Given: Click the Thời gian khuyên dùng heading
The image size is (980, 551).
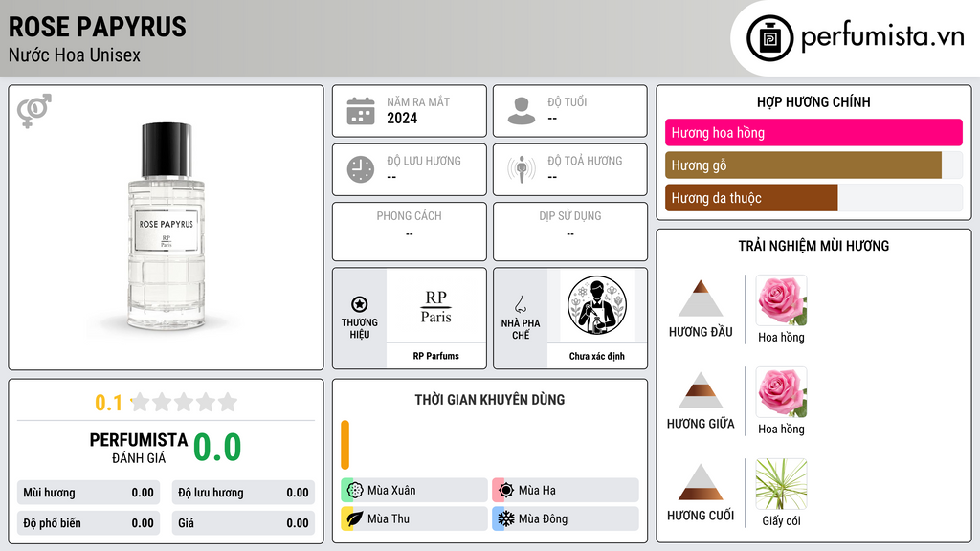Looking at the screenshot, I should tap(490, 400).
